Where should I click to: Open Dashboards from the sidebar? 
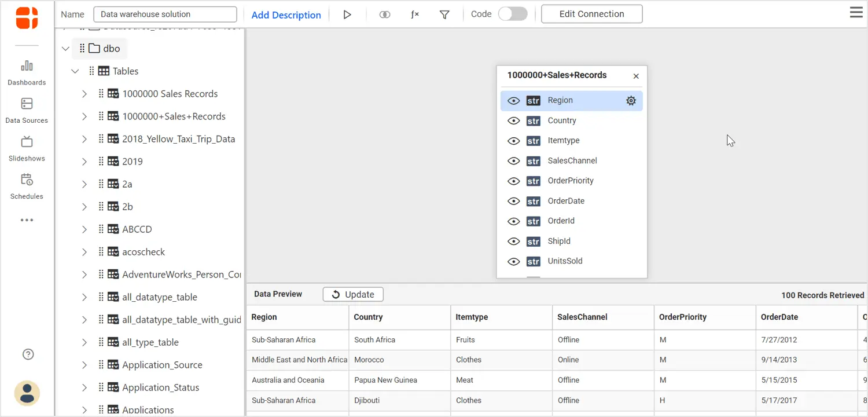(x=27, y=72)
